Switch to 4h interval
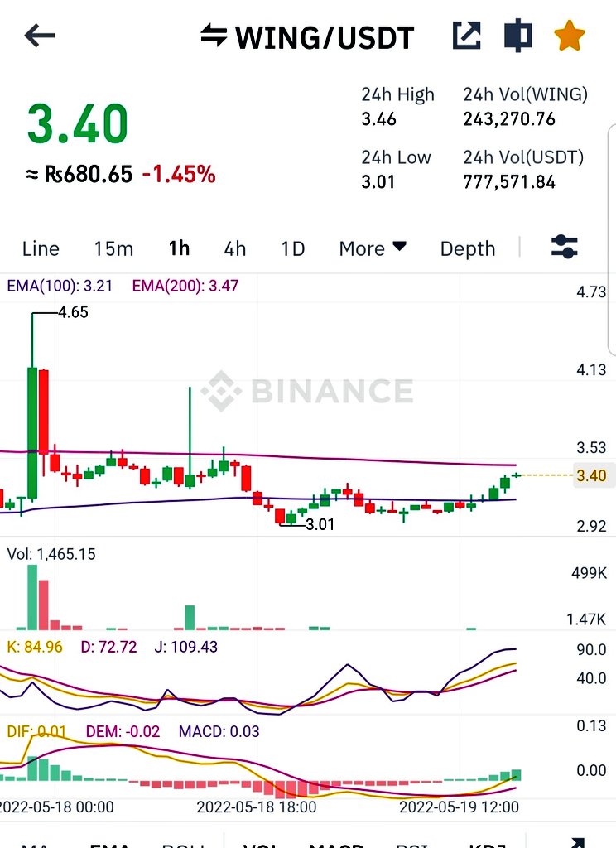 pyautogui.click(x=234, y=248)
